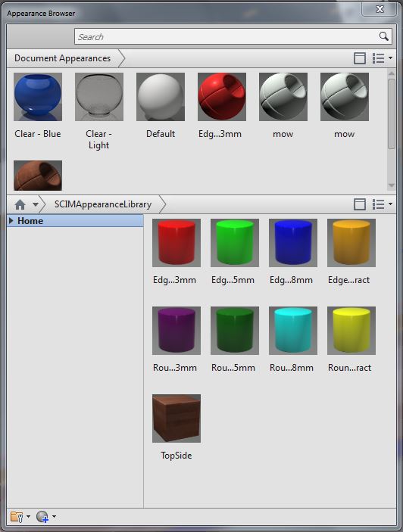The width and height of the screenshot is (403, 532).
Task: Click the 'Roun...ract' label text
Action: pos(350,368)
